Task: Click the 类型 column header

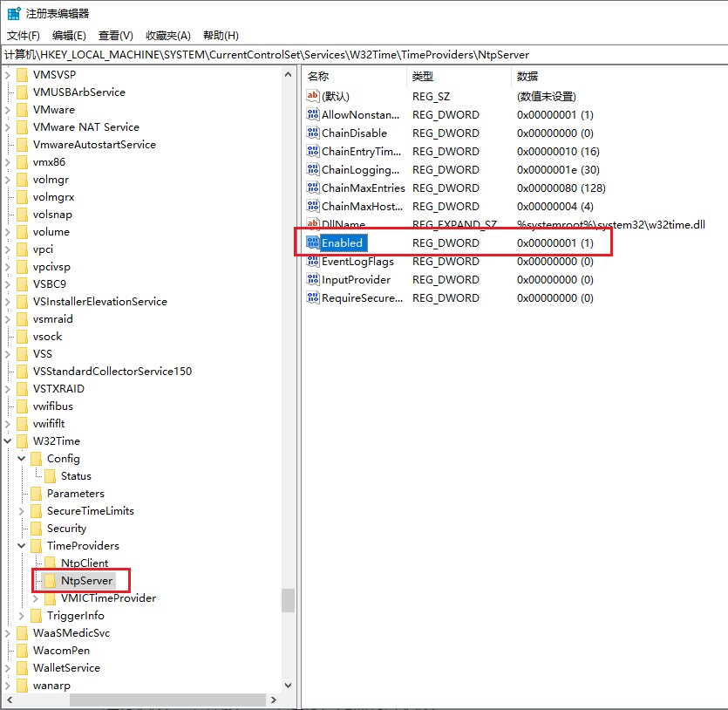Action: (x=459, y=76)
